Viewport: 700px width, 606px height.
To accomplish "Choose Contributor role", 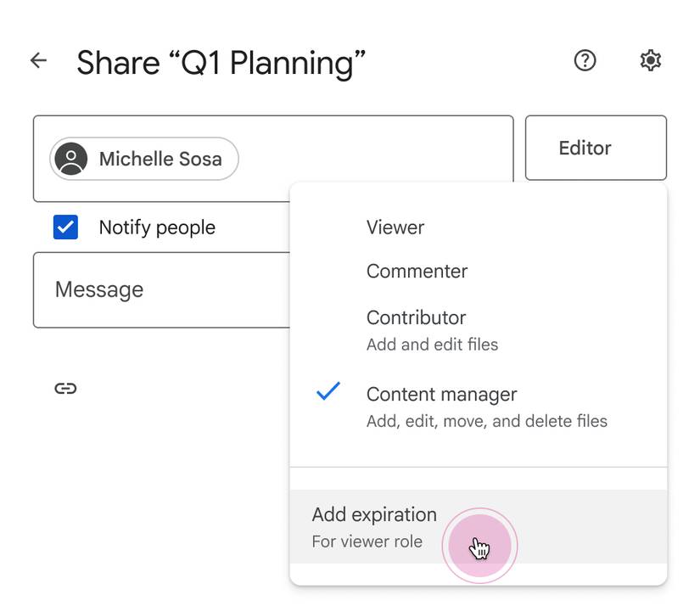I will [416, 317].
